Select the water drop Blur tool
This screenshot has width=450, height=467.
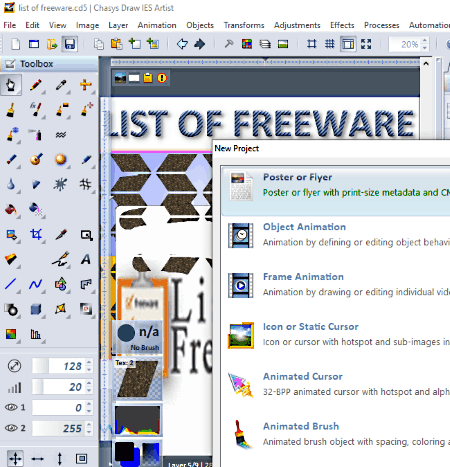pyautogui.click(x=11, y=184)
